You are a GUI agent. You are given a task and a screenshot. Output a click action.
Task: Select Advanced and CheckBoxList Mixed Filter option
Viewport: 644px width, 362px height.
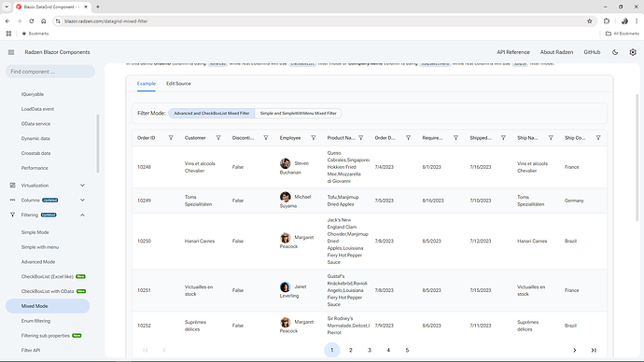click(x=212, y=113)
